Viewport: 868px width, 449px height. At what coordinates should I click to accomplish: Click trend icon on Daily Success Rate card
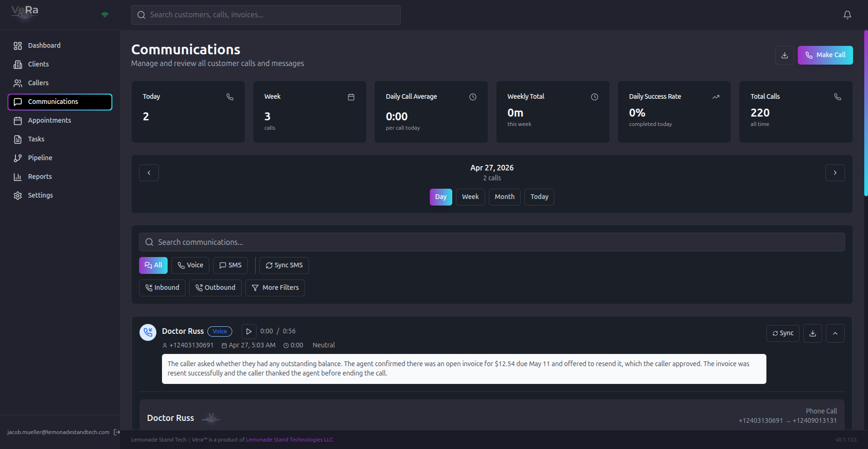716,97
